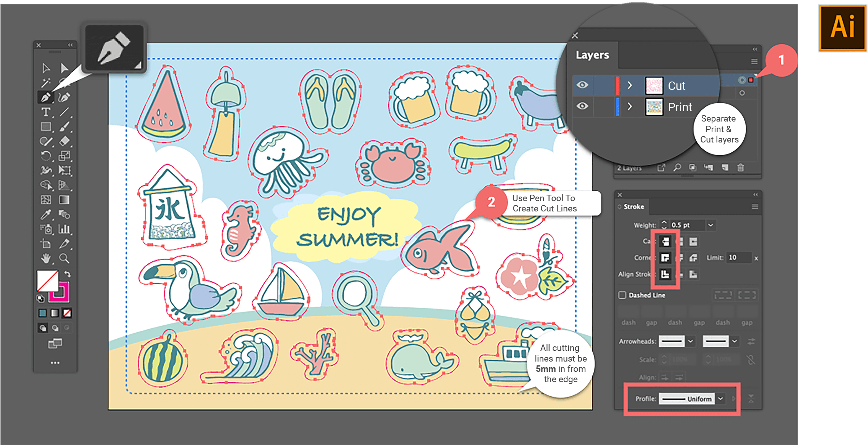Click the Delete layer trash icon

(x=740, y=168)
